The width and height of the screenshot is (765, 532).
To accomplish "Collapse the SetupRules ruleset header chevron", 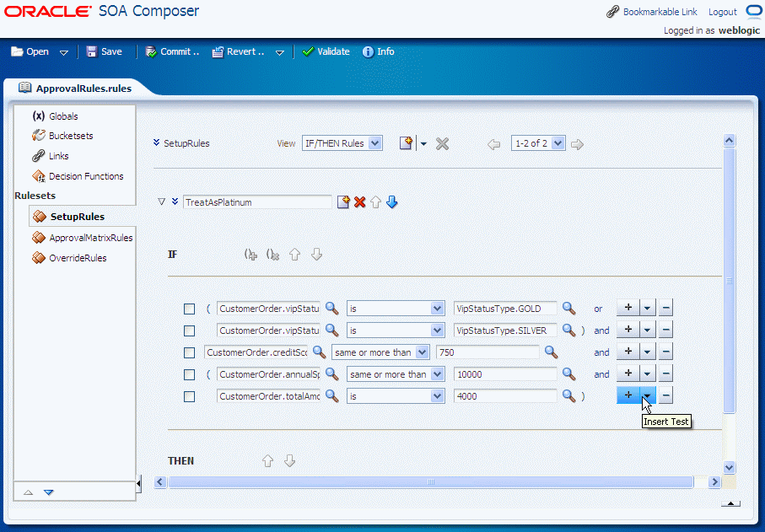I will (x=157, y=142).
